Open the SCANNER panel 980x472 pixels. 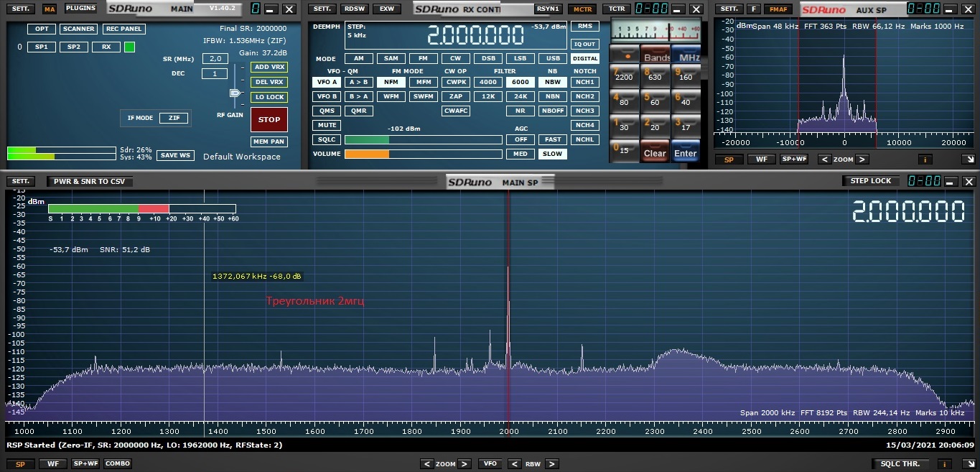(79, 29)
